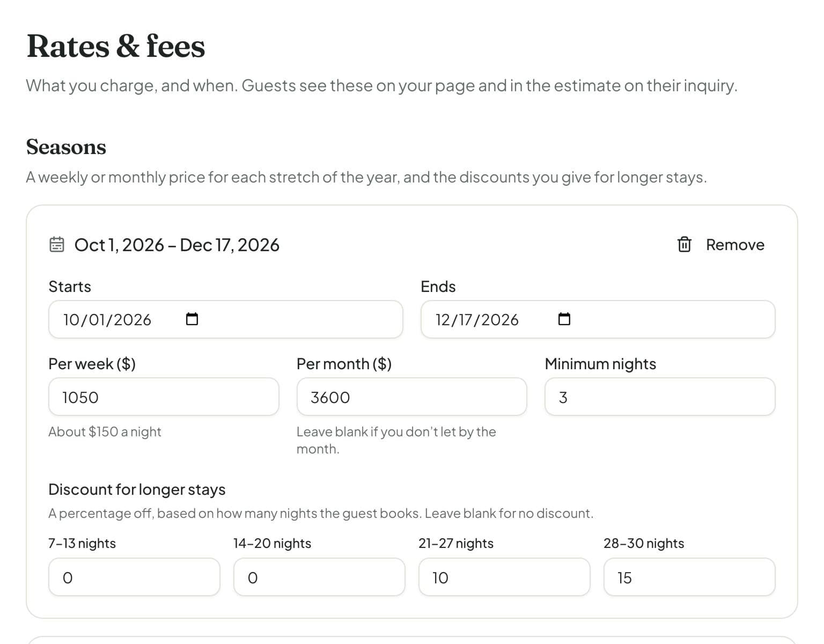824x644 pixels.
Task: Click the Ends date field 12/17/2026
Action: 598,319
